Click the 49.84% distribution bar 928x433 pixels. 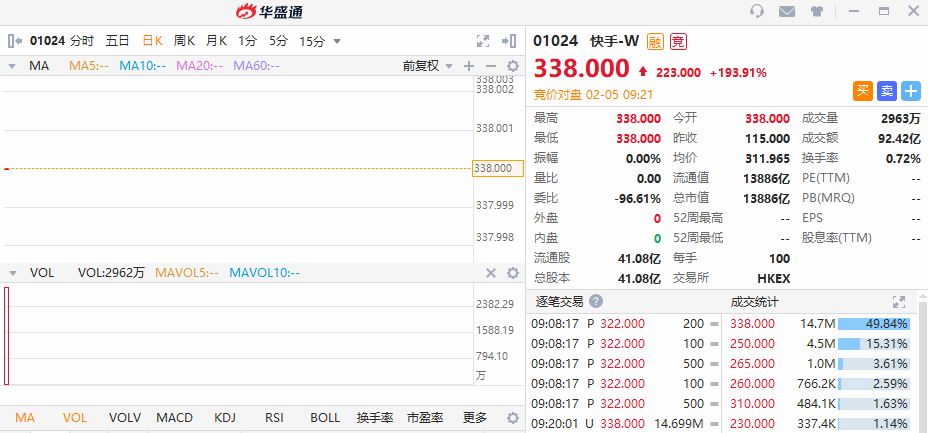(873, 324)
